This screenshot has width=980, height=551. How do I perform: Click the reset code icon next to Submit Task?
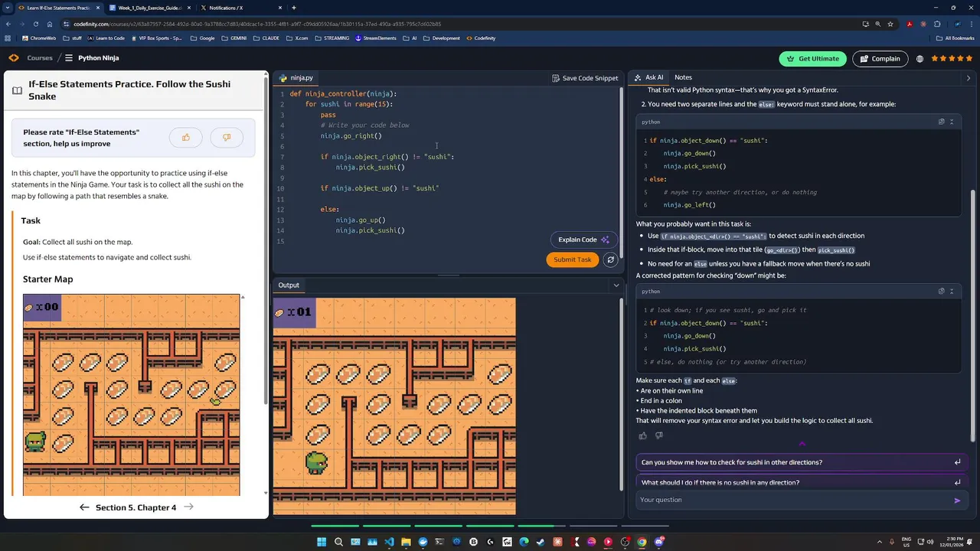pos(610,259)
